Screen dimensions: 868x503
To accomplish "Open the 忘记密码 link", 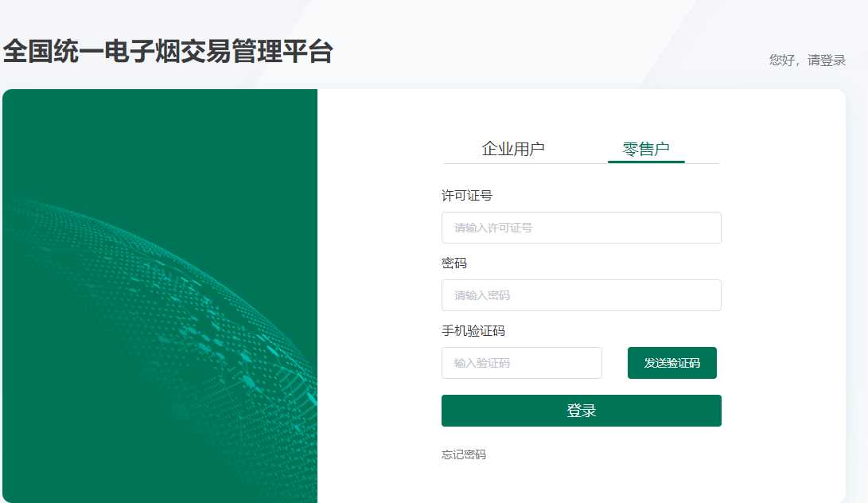I will tap(464, 454).
